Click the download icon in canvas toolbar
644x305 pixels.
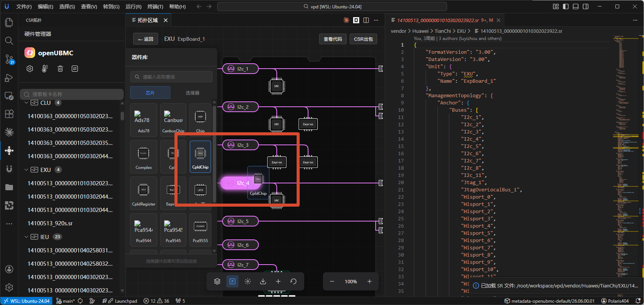tap(263, 281)
